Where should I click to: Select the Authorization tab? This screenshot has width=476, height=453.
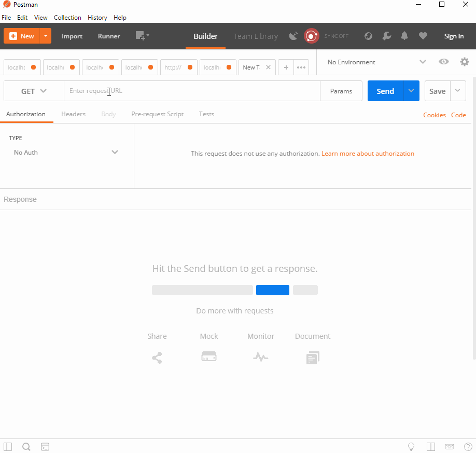(26, 114)
